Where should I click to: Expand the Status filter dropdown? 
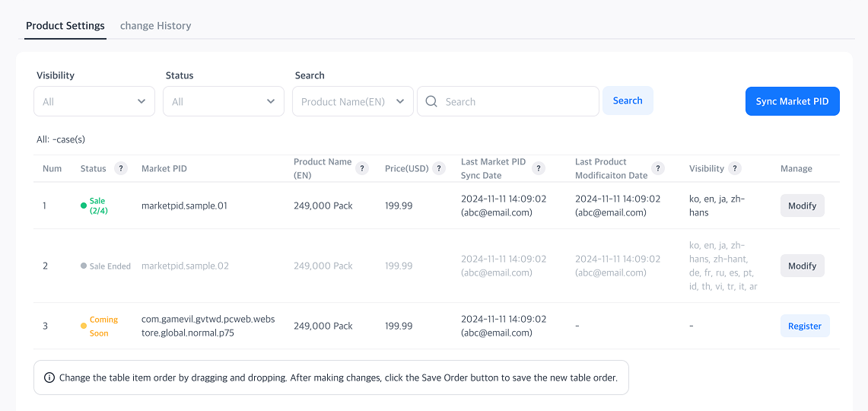tap(224, 101)
